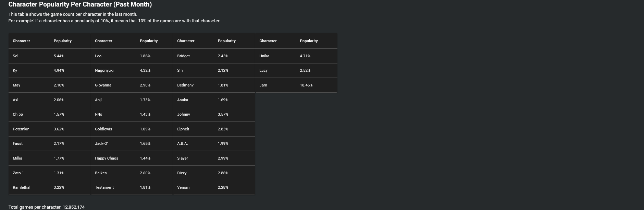Image resolution: width=644 pixels, height=210 pixels.
Task: Click the Popularity header above 4.71%
Action: pyautogui.click(x=309, y=41)
